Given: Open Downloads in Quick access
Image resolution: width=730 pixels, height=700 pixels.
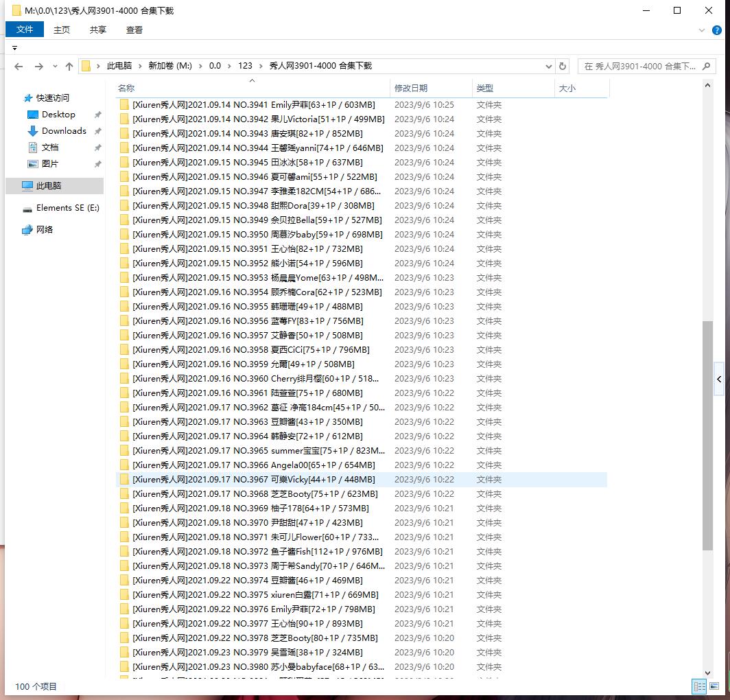Looking at the screenshot, I should pos(64,131).
